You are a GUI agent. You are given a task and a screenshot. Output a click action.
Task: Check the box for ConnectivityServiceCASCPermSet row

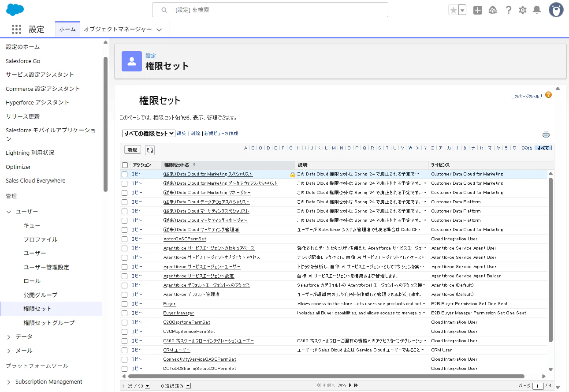125,359
